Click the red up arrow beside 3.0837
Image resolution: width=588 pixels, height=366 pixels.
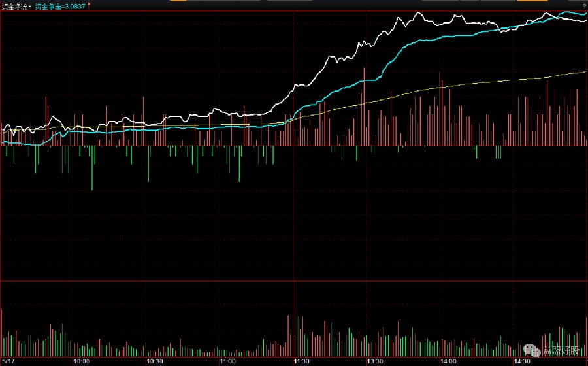pyautogui.click(x=89, y=6)
